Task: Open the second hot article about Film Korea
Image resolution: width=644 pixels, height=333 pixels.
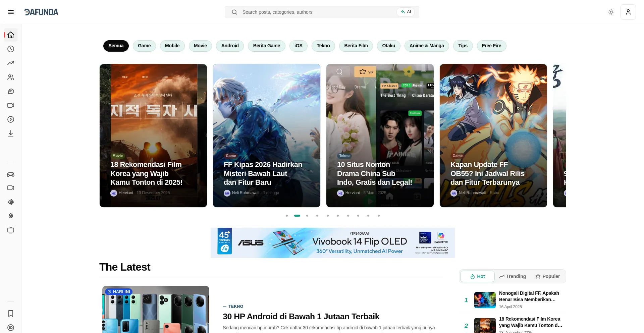Action: pos(531,322)
